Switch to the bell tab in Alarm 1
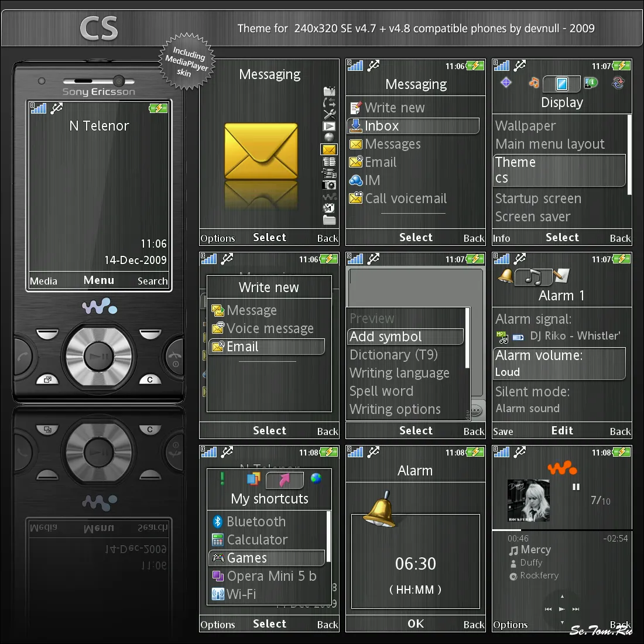The height and width of the screenshot is (644, 644). [x=506, y=276]
